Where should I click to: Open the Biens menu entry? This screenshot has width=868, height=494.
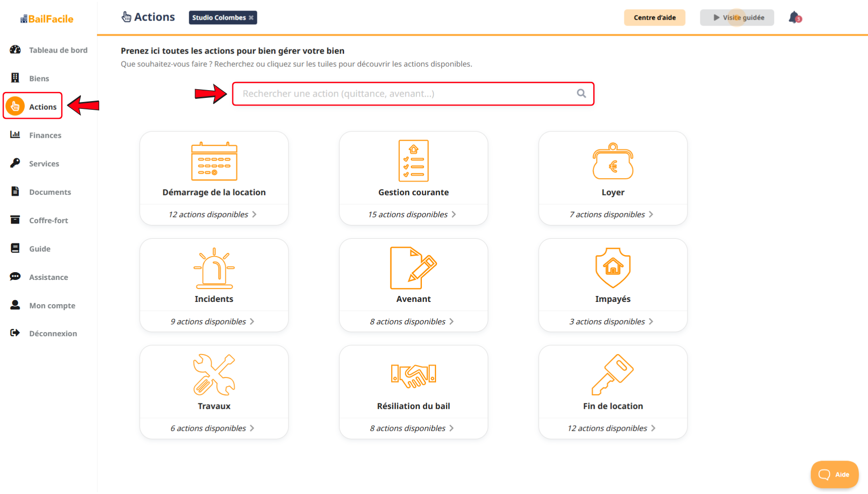39,79
